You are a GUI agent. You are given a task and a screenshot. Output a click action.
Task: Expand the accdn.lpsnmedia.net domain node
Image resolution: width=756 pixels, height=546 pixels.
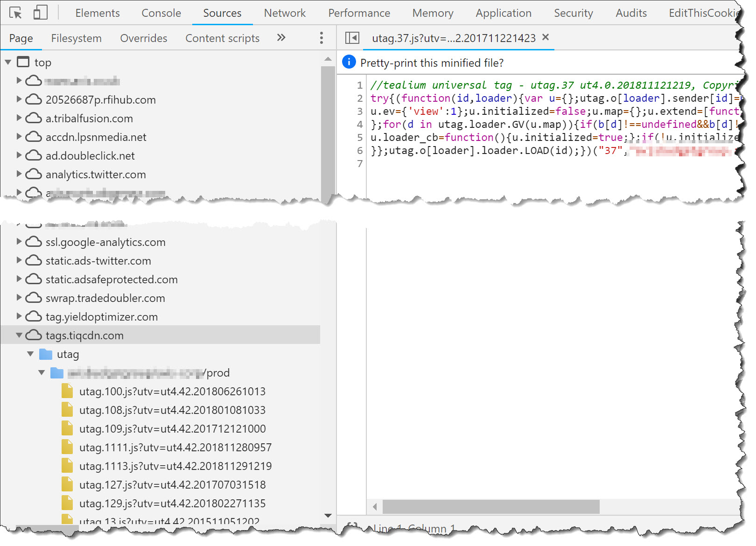click(19, 136)
